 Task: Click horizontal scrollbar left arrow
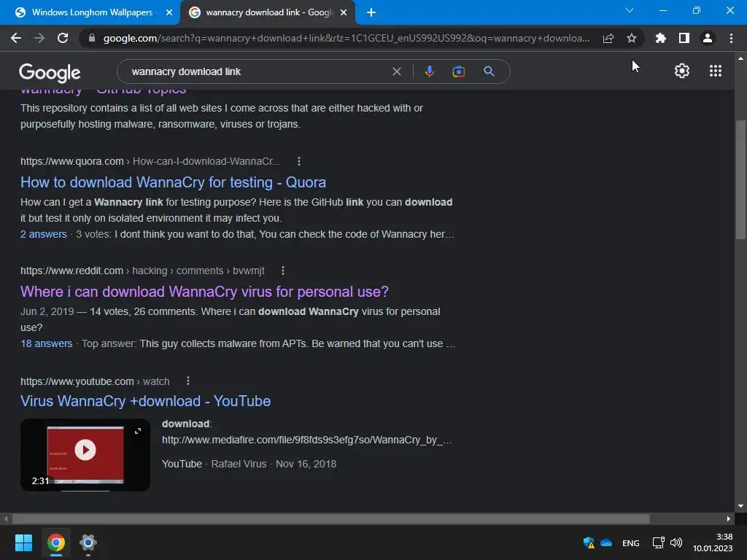6,518
